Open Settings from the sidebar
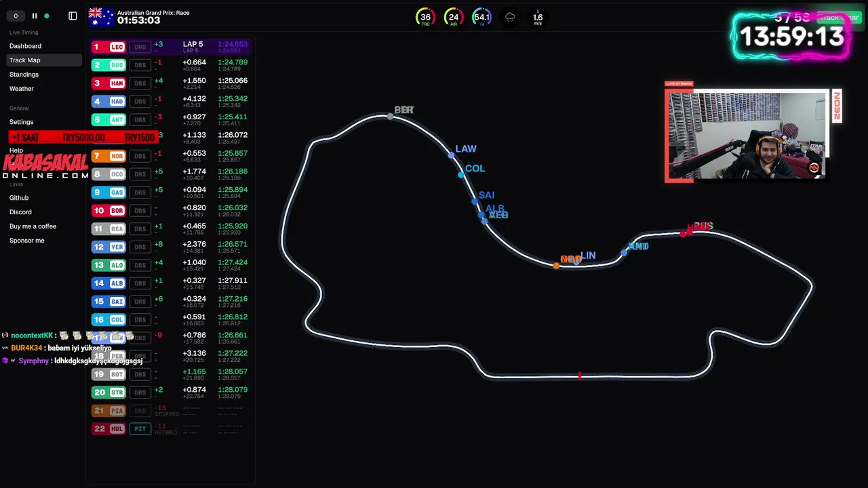This screenshot has width=868, height=488. (21, 122)
